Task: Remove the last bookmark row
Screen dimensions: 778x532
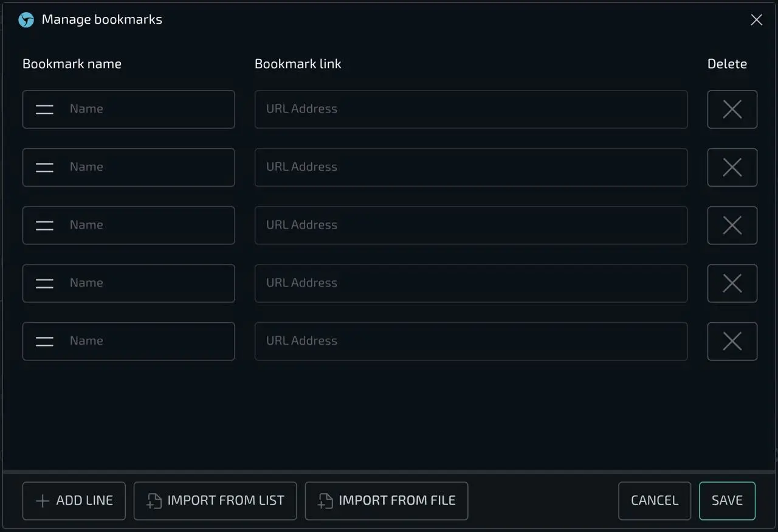Action: click(732, 342)
